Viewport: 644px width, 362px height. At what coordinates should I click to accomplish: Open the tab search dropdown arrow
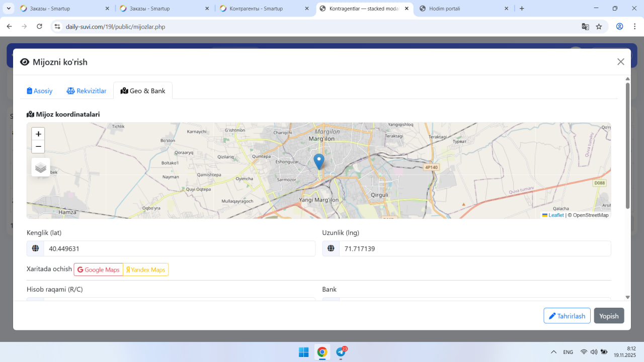[x=9, y=9]
